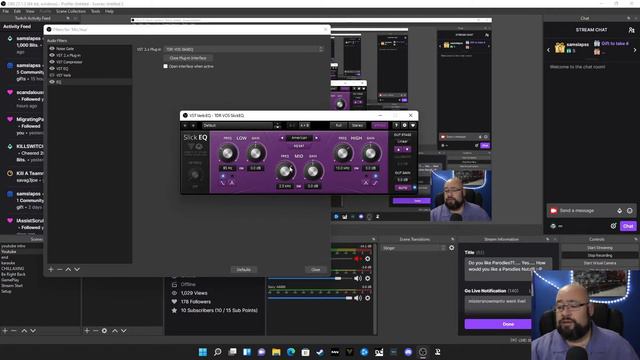Click purple Done button in Stream Information
The image size is (640, 360).
coord(498,324)
